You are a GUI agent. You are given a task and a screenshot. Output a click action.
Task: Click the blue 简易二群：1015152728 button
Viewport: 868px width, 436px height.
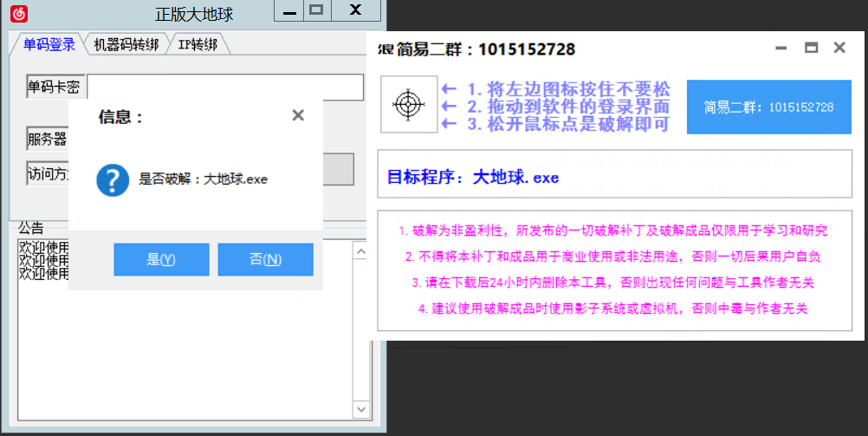(x=768, y=107)
